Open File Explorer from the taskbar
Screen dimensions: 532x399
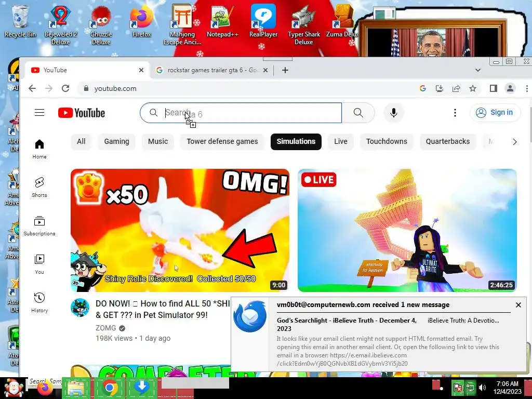[x=76, y=388]
